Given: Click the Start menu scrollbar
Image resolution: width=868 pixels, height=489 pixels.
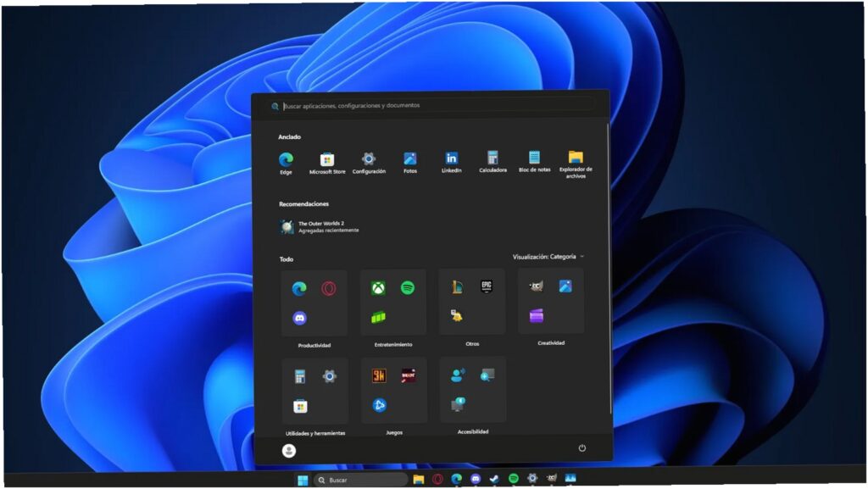Looking at the screenshot, I should pos(610,269).
